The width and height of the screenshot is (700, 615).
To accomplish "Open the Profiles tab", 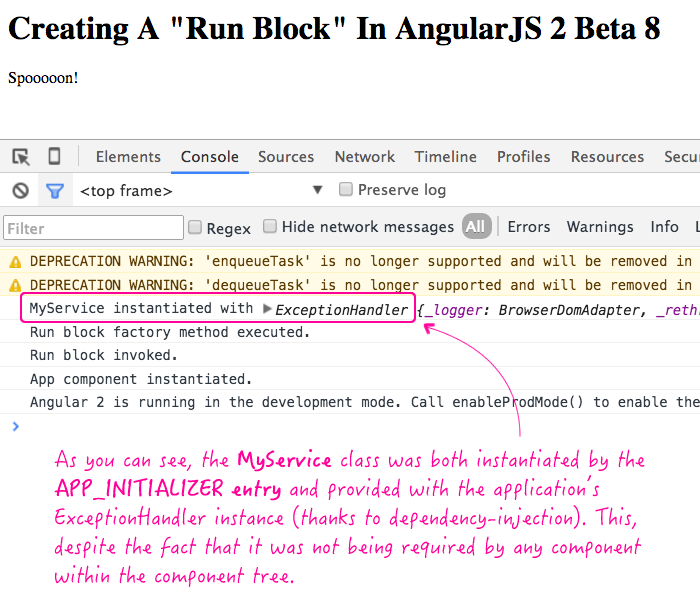I will point(524,157).
